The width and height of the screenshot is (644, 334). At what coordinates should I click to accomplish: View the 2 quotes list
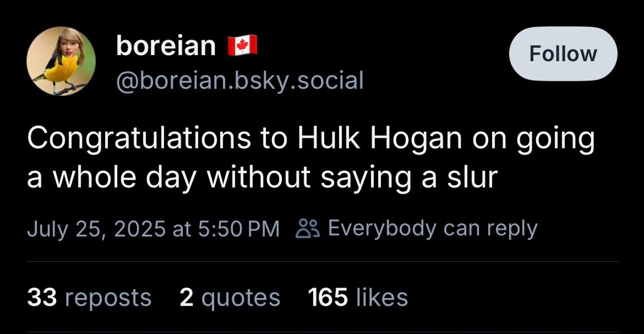click(x=230, y=297)
